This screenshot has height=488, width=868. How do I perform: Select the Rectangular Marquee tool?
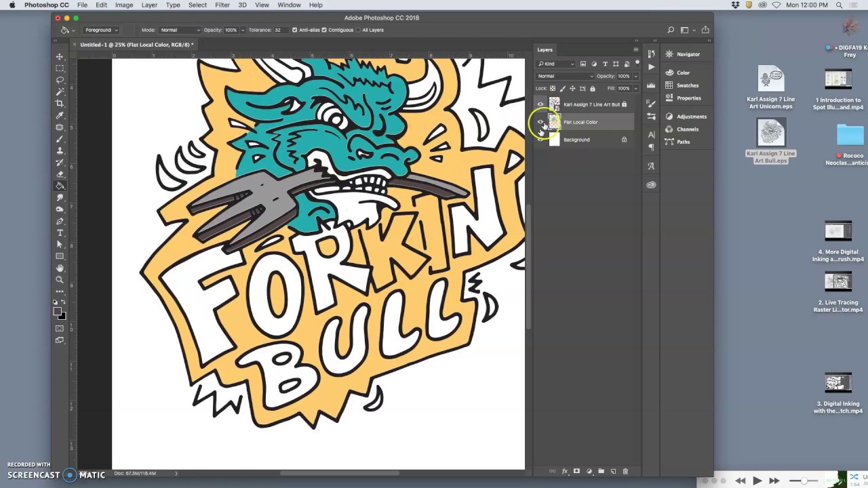[x=60, y=68]
